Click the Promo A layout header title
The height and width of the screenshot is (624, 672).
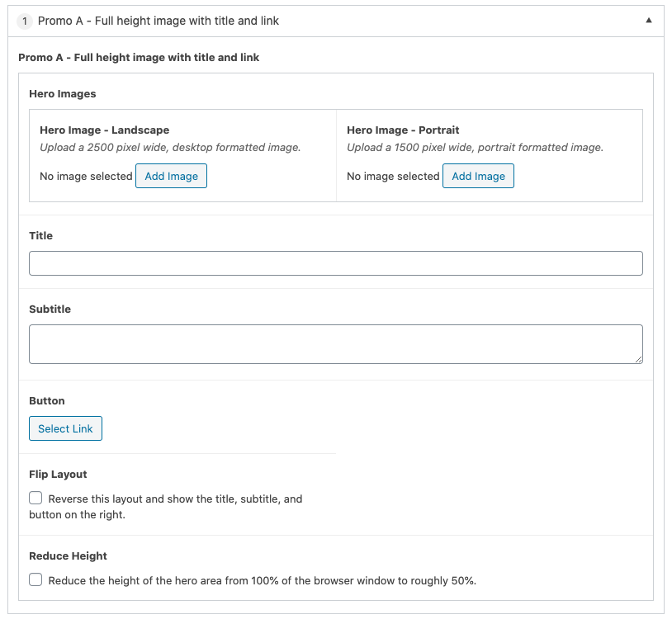click(159, 21)
